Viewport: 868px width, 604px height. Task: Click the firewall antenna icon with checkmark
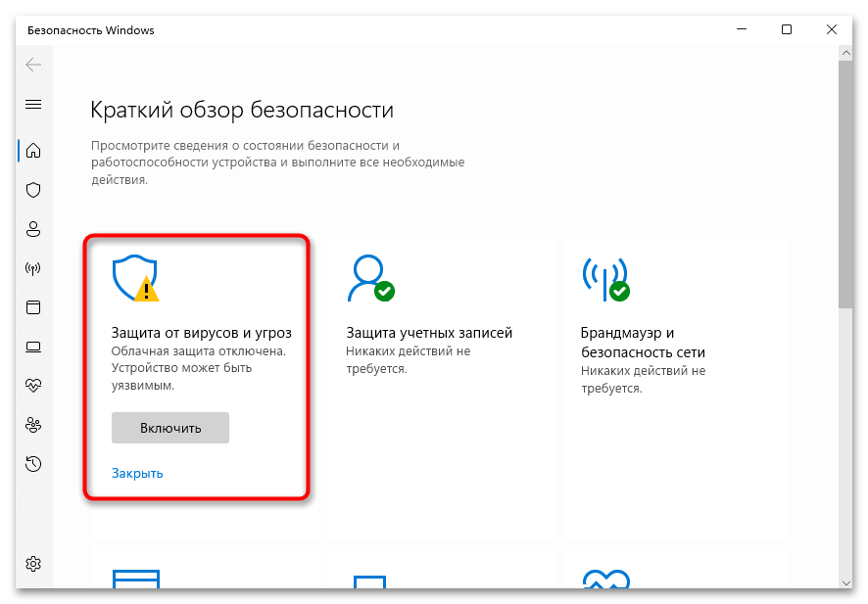click(x=605, y=279)
